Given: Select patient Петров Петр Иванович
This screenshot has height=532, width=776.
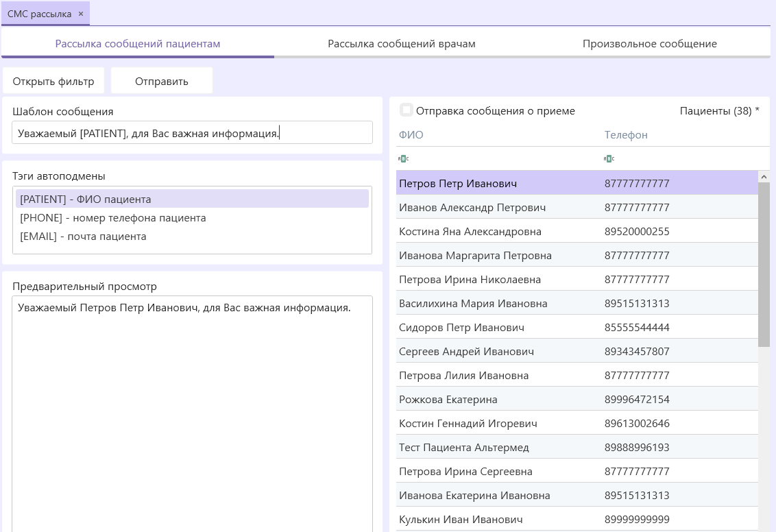Looking at the screenshot, I should click(577, 183).
